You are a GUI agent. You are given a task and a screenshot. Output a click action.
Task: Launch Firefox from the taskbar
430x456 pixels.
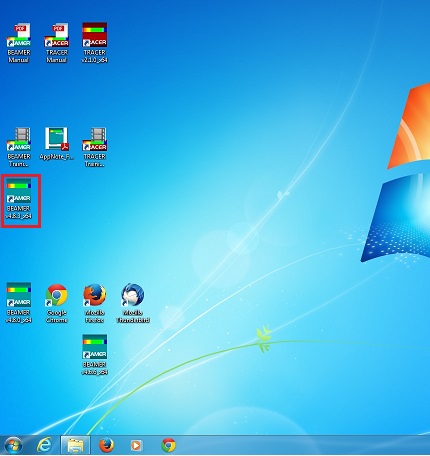[x=106, y=445]
